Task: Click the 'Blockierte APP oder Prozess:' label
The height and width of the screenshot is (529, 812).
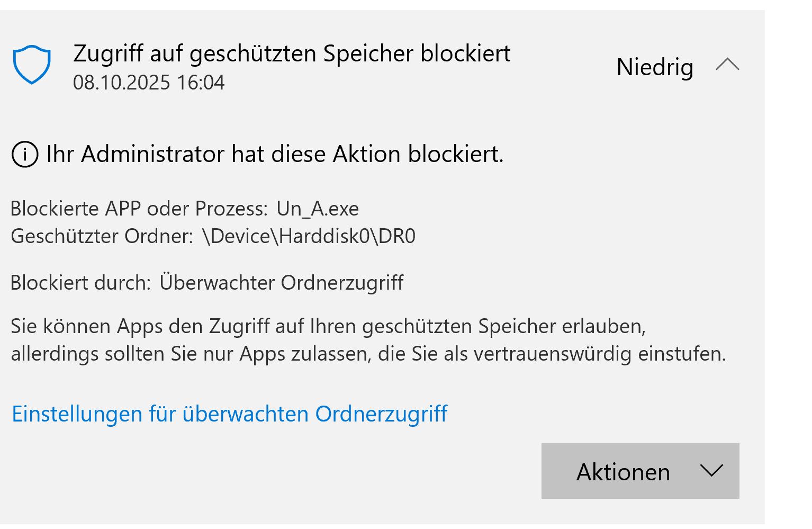Action: (139, 209)
